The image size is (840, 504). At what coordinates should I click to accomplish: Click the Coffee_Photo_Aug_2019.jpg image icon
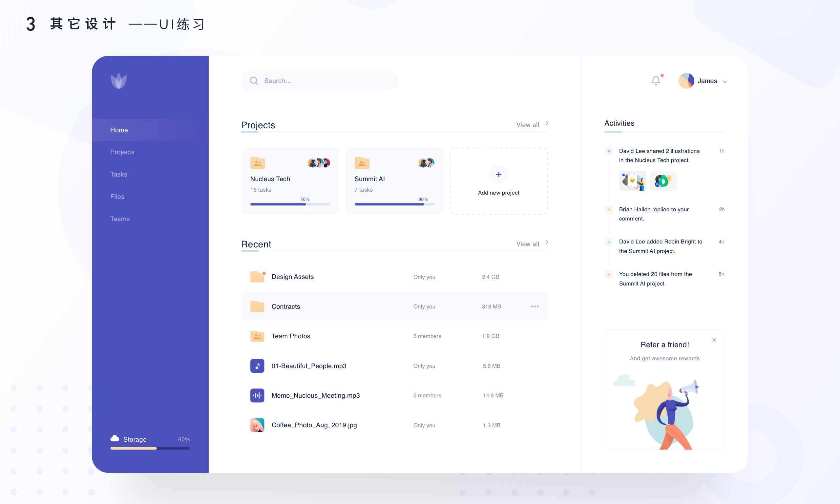point(257,425)
